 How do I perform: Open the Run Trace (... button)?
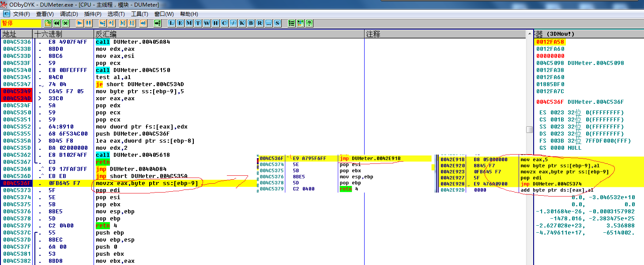tap(269, 23)
